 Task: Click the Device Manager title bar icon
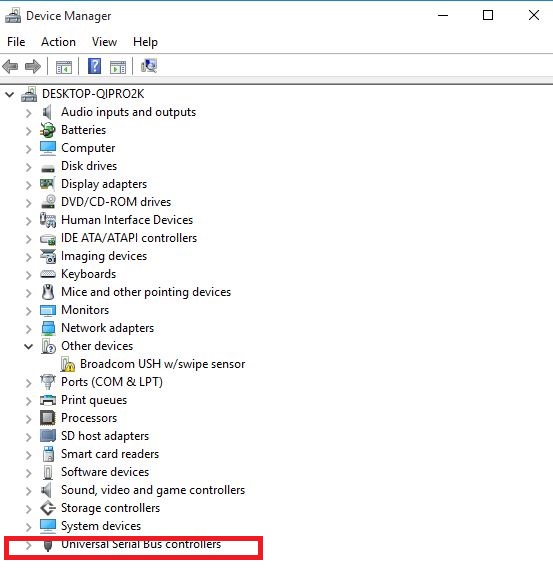point(13,16)
